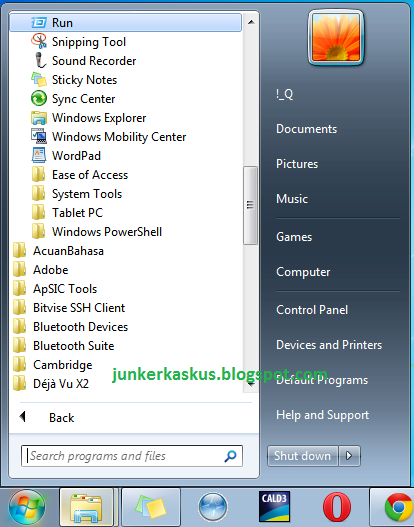
Task: Click the scroll up arrow of programs list
Action: pos(251,23)
